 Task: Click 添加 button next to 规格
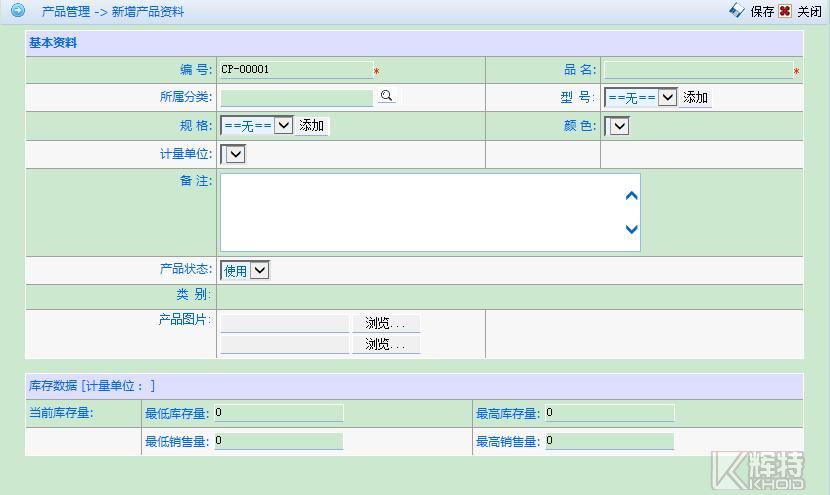pos(312,126)
